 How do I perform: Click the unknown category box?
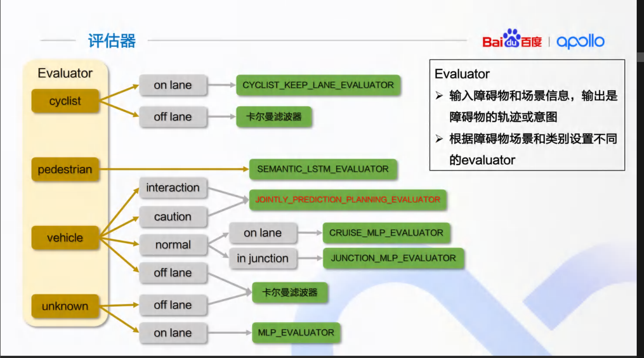coord(65,306)
